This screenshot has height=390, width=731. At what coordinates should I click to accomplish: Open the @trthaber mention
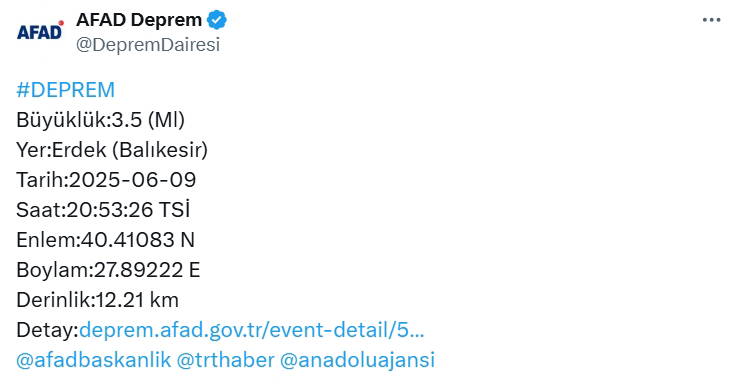(226, 360)
